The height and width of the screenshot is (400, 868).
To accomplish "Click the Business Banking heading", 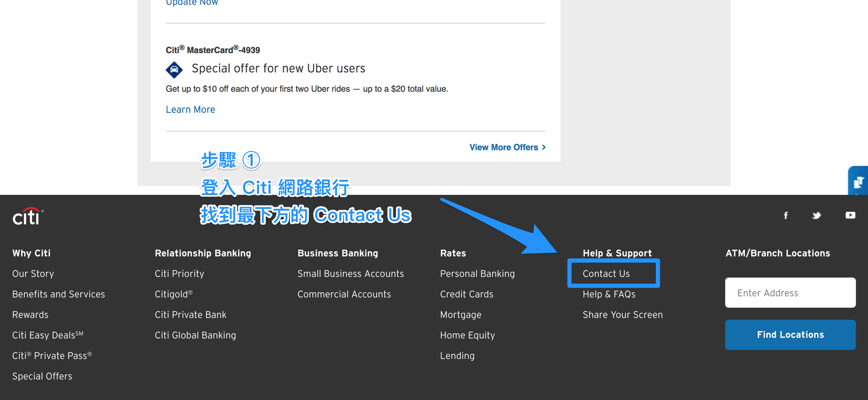I will [337, 253].
